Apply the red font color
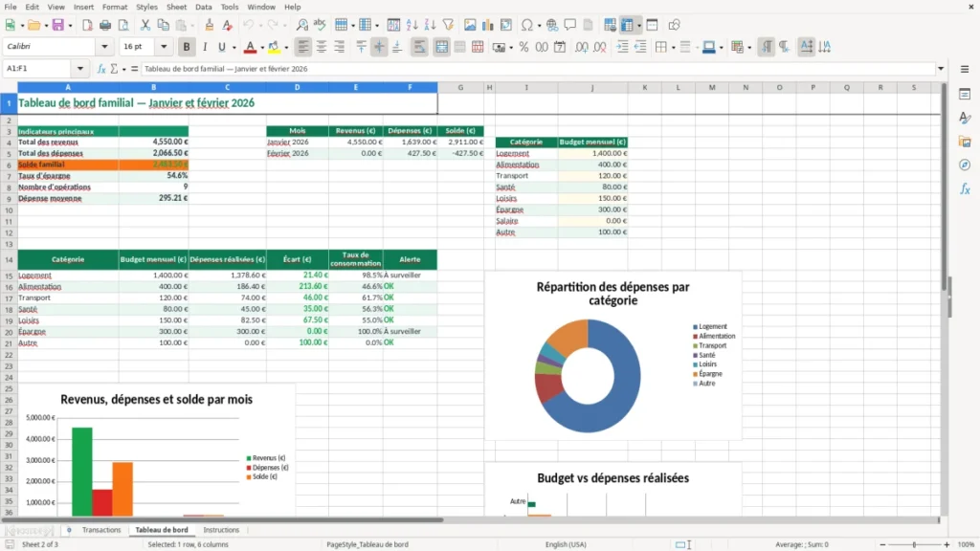 click(x=250, y=47)
